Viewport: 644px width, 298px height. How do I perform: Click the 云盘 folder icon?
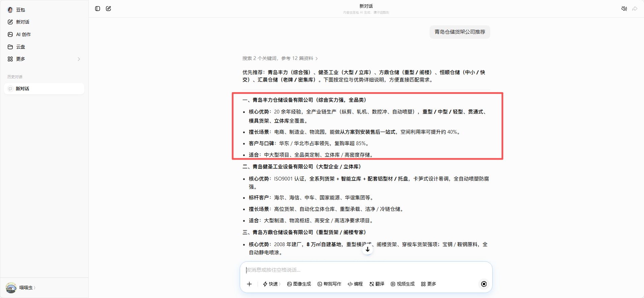click(10, 47)
